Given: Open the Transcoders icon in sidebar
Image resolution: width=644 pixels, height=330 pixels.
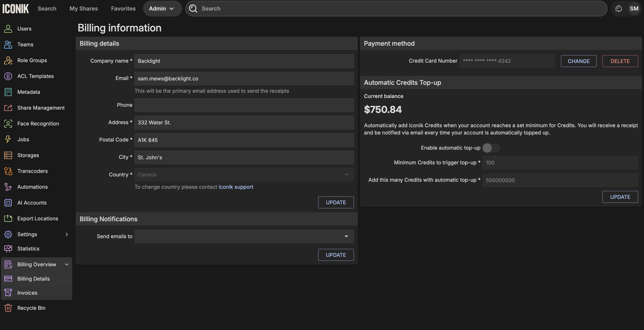Looking at the screenshot, I should click(8, 171).
